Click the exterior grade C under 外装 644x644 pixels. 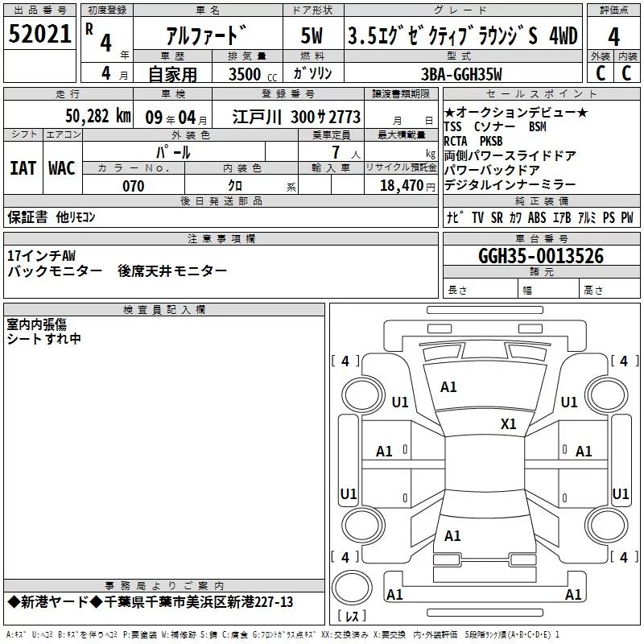click(x=600, y=73)
